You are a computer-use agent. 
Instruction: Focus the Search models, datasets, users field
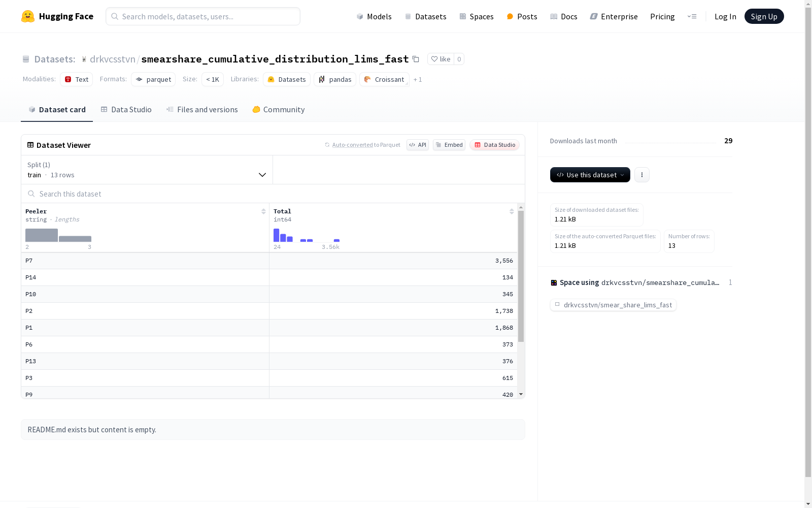(x=203, y=16)
